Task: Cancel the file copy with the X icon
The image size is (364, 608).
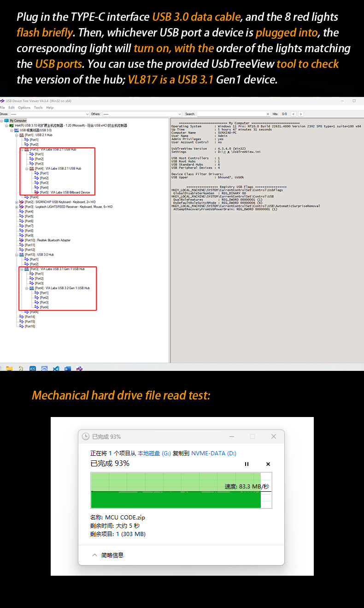Action: [x=268, y=464]
